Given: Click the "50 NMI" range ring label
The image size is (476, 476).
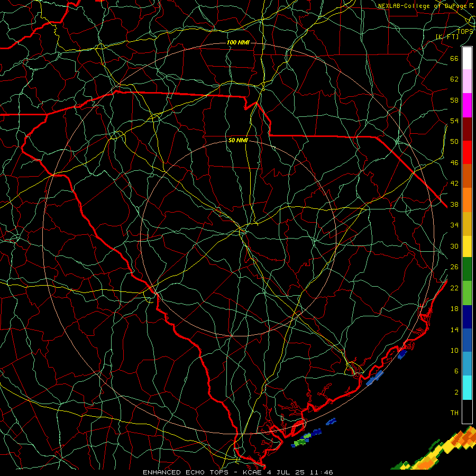Looking at the screenshot, I should (x=238, y=140).
